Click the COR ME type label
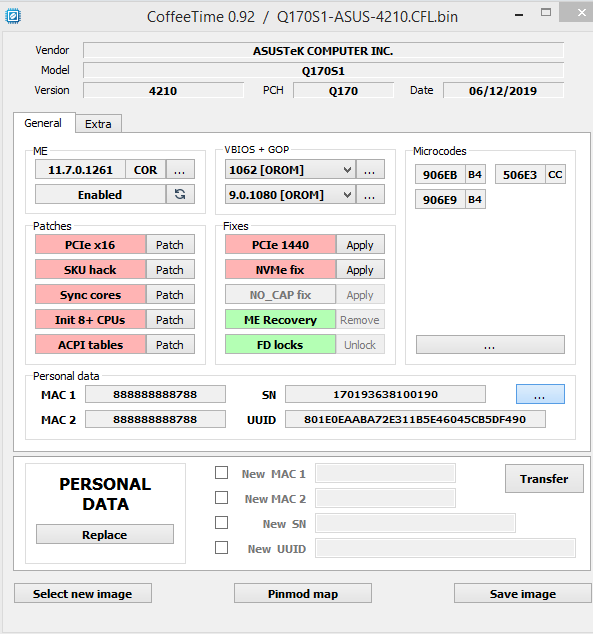The width and height of the screenshot is (593, 634). point(146,169)
